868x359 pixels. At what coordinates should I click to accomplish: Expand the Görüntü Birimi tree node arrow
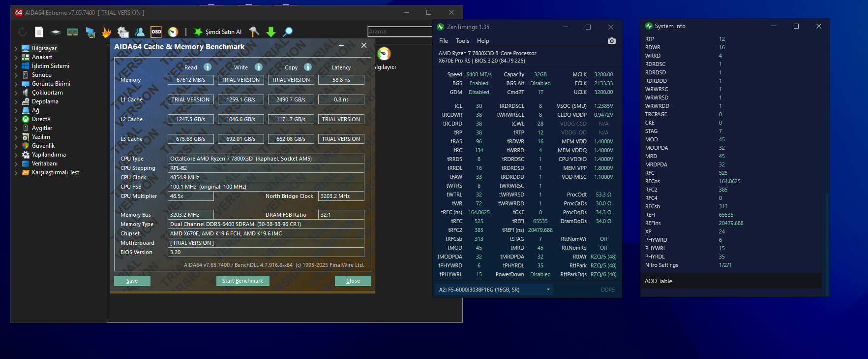[x=16, y=84]
